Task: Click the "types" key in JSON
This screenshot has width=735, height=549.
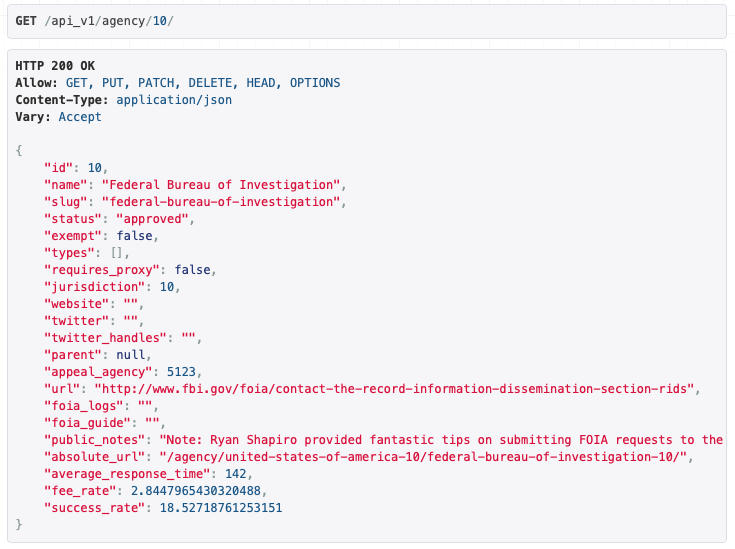Action: tap(69, 253)
